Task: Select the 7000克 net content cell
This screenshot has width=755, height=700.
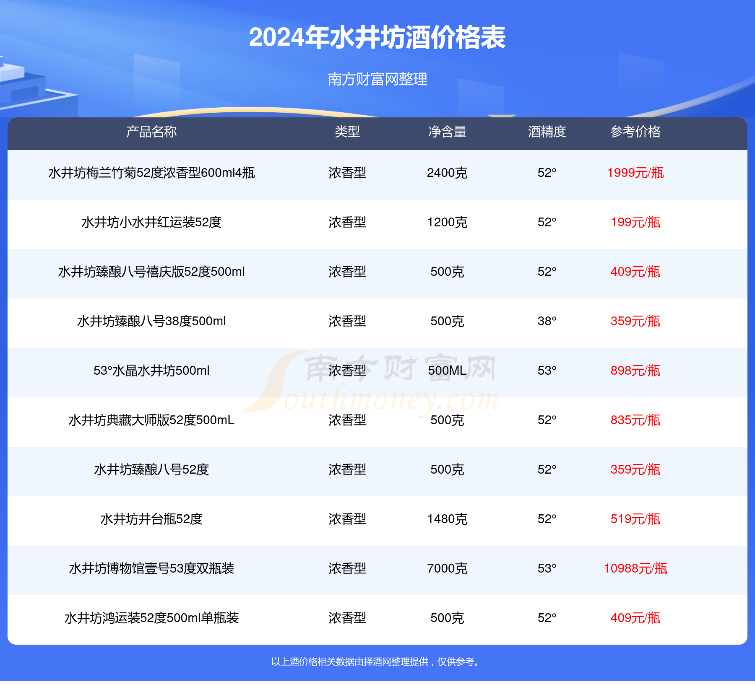Action: (x=447, y=568)
